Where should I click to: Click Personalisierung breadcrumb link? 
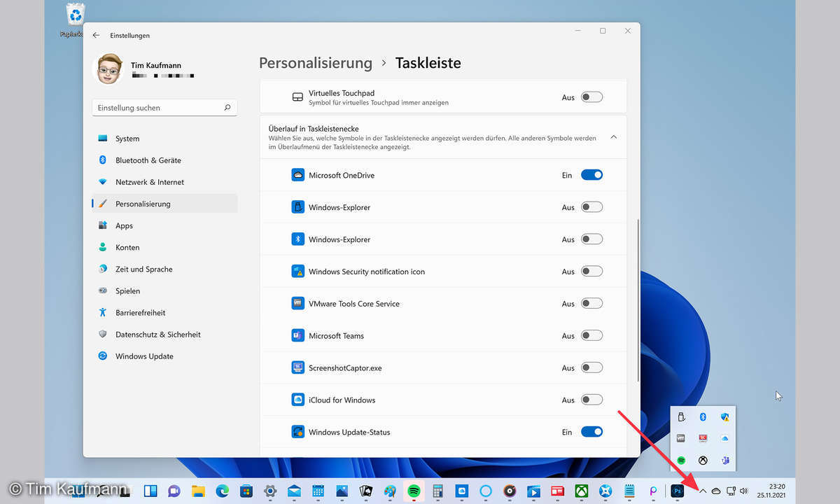(x=316, y=63)
